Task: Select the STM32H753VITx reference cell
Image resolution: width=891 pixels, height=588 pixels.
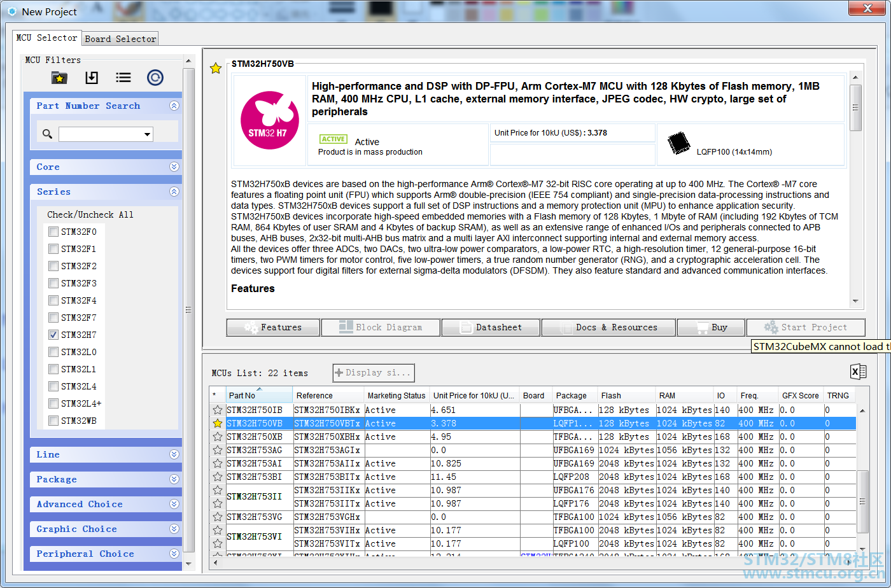Action: pos(328,543)
